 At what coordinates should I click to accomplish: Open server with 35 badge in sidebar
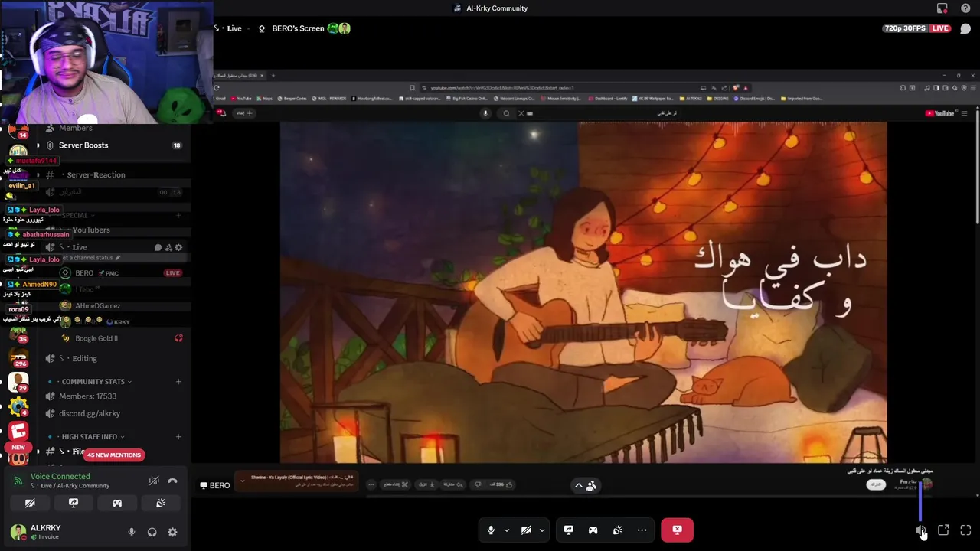click(x=18, y=334)
